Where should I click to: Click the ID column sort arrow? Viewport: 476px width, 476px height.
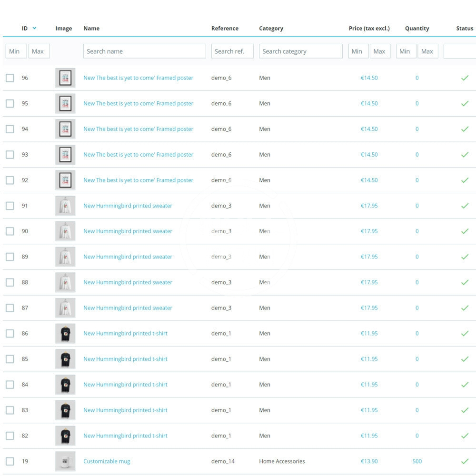click(34, 29)
